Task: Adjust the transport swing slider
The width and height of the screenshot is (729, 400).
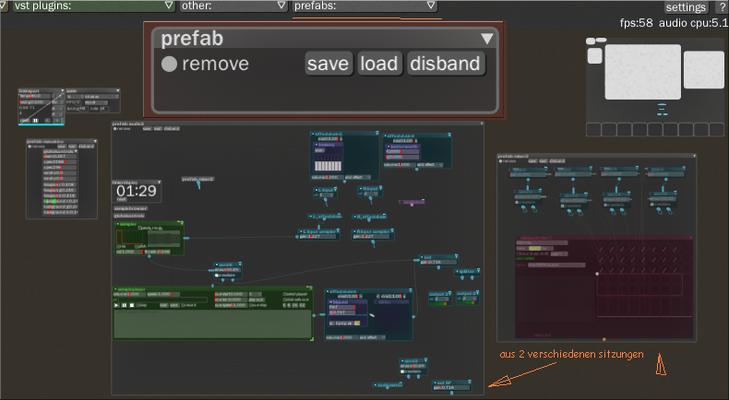Action: tap(34, 102)
